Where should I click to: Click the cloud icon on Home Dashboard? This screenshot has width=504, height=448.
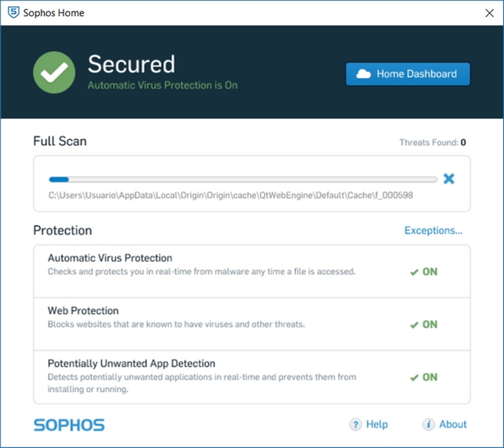click(x=363, y=74)
